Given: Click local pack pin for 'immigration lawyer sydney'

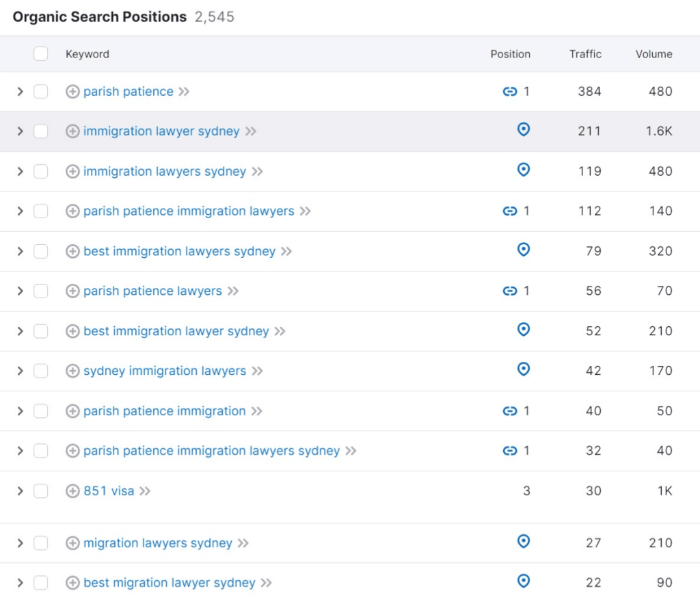Looking at the screenshot, I should [523, 129].
